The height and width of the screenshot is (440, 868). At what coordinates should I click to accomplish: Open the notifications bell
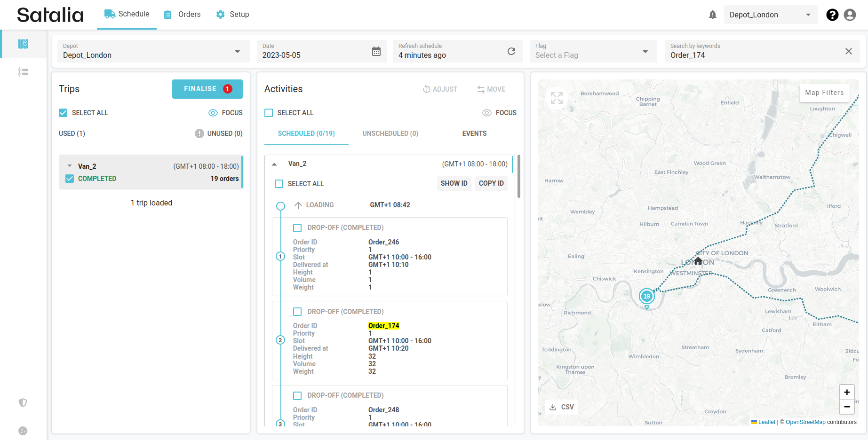(x=712, y=15)
